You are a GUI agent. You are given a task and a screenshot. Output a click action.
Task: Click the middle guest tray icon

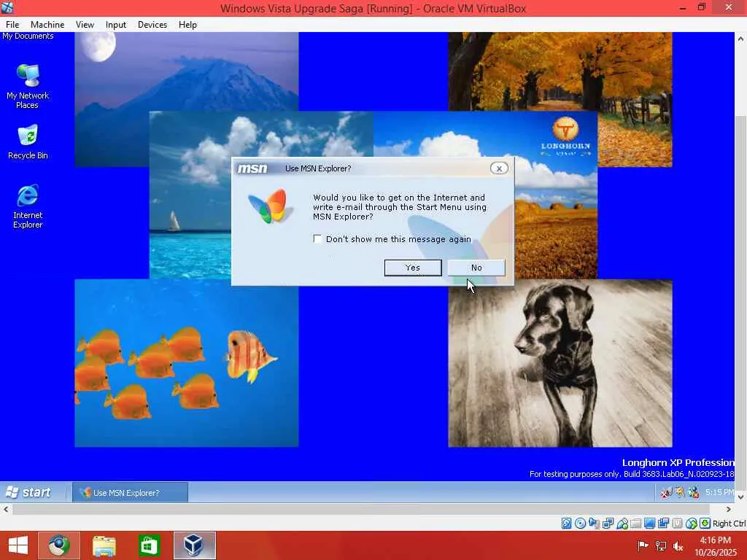(x=679, y=492)
